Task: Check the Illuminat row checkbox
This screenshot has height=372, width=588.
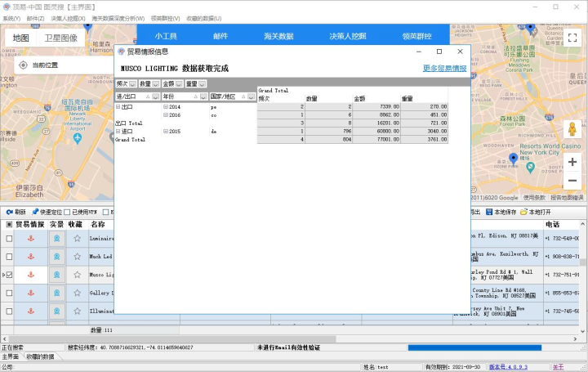Action: coord(9,311)
